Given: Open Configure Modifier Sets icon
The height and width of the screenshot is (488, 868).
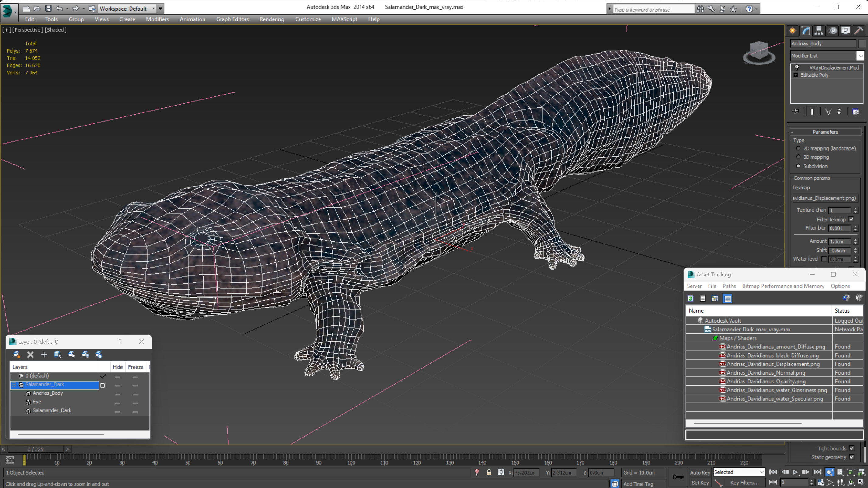Looking at the screenshot, I should [855, 111].
